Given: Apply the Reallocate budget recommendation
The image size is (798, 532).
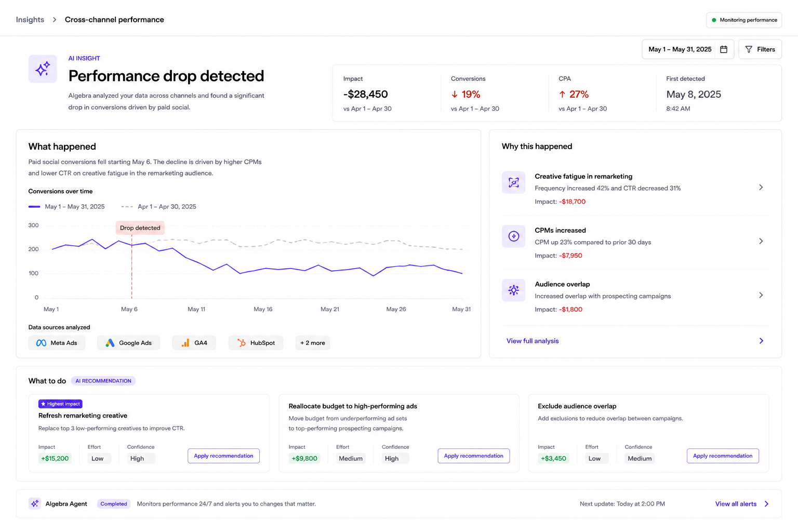Looking at the screenshot, I should 473,456.
